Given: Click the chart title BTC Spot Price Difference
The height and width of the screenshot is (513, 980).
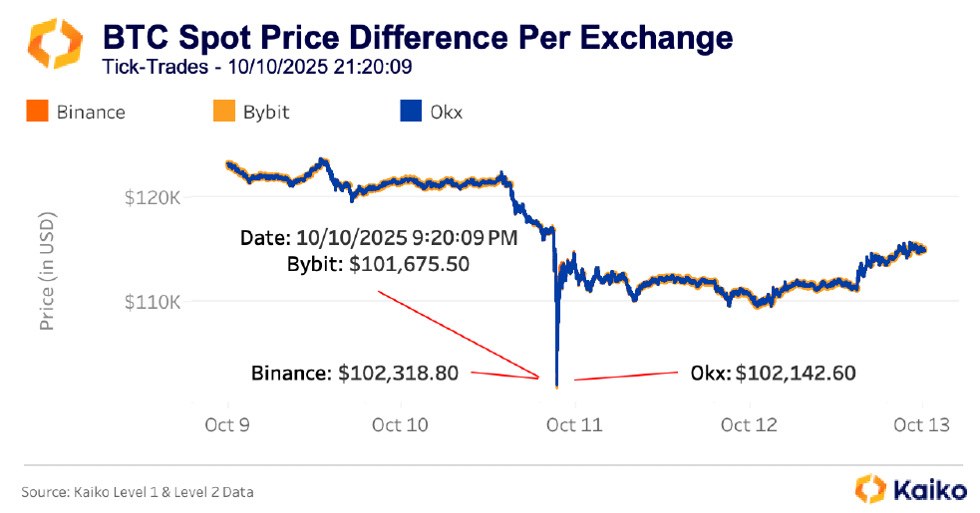Looking at the screenshot, I should click(418, 39).
